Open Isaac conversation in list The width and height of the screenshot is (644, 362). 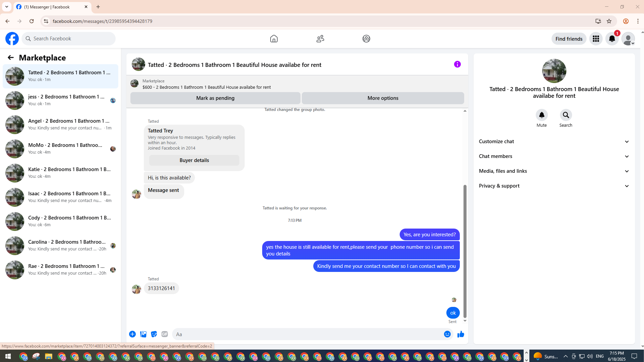coord(61,197)
